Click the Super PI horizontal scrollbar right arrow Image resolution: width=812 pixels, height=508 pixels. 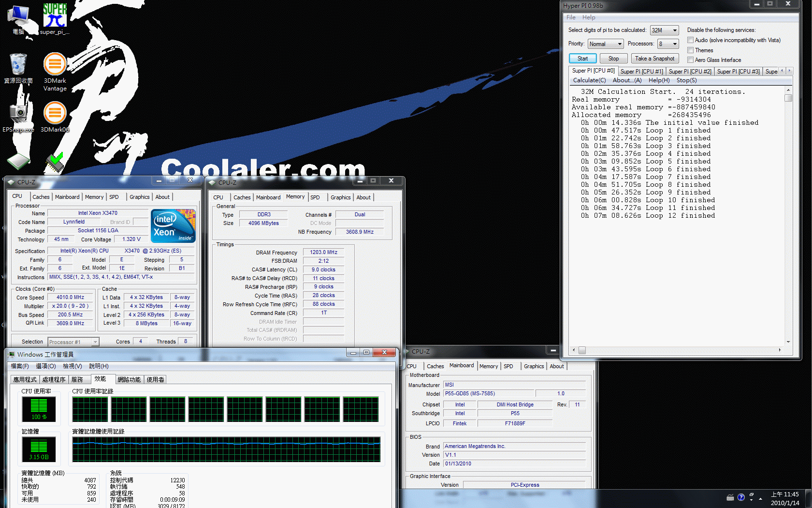780,350
